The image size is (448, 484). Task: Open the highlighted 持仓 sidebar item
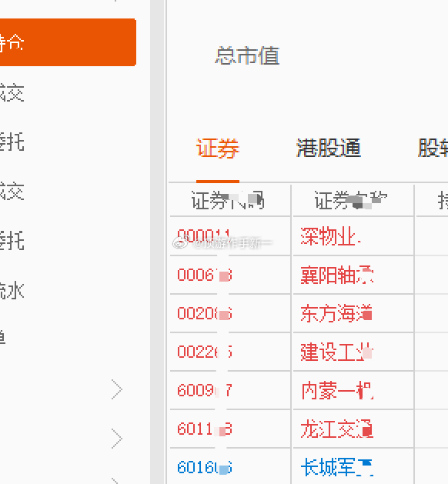pyautogui.click(x=68, y=42)
